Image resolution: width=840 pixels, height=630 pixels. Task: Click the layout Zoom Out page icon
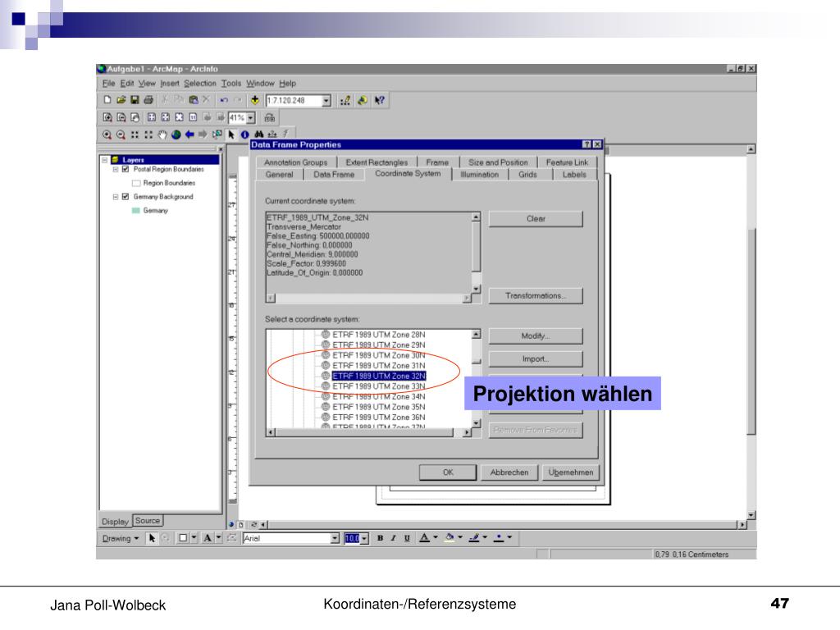tap(121, 117)
